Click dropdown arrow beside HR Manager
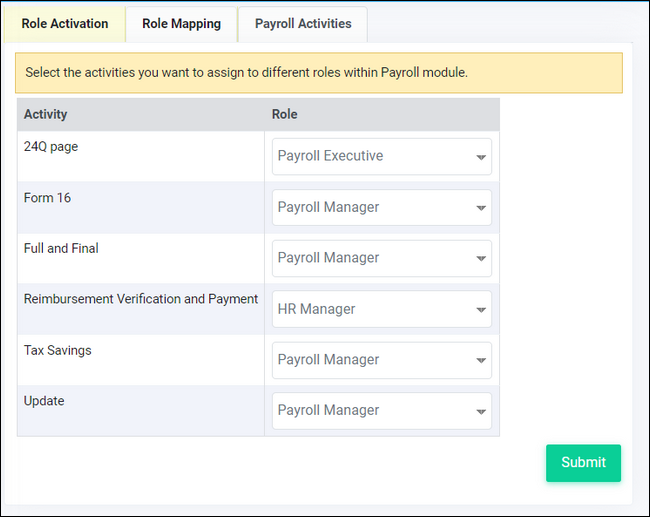This screenshot has width=650, height=517. pyautogui.click(x=481, y=310)
